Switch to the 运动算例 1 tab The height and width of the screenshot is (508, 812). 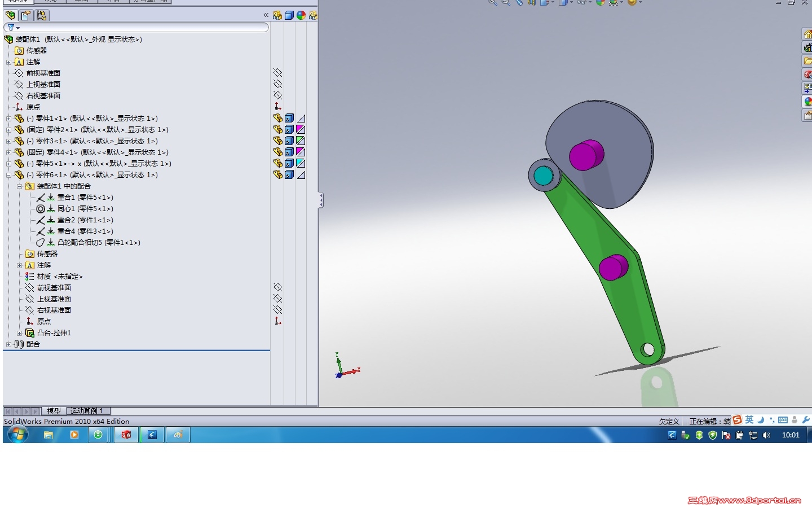click(87, 411)
